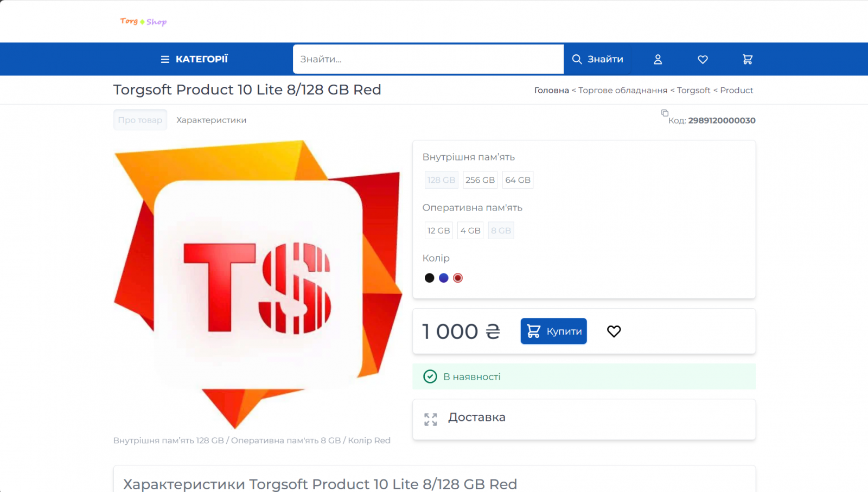Switch to the Характеристики tab
This screenshot has height=492, width=868.
point(211,120)
